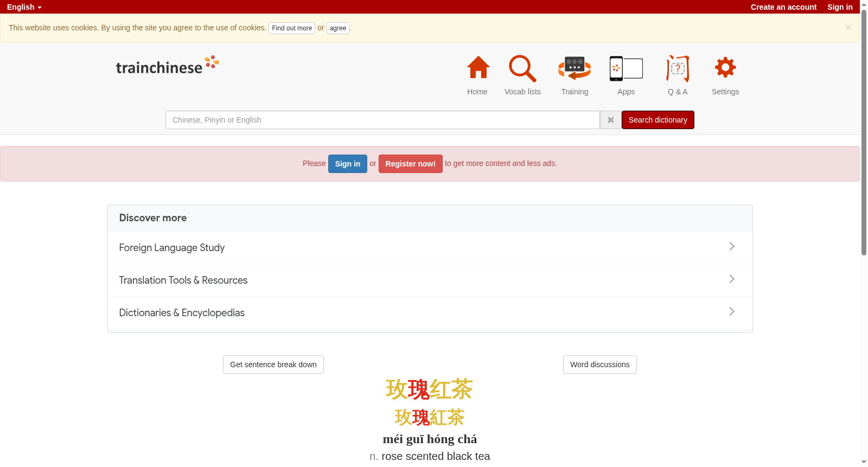868x467 pixels.
Task: Click the Apps label
Action: (626, 92)
